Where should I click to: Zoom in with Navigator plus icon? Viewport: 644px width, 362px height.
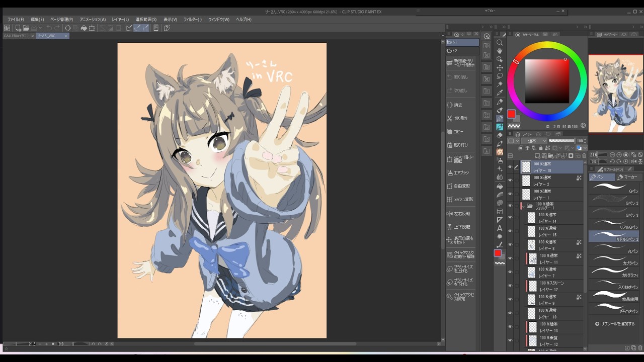619,155
